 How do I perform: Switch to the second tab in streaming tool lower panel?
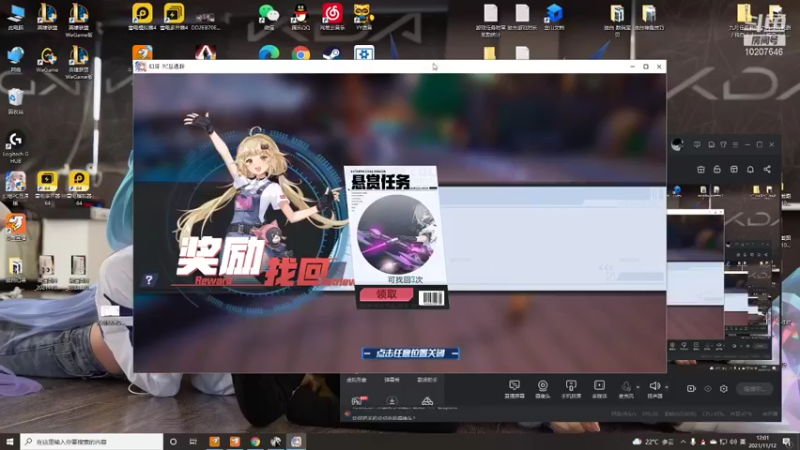pos(392,380)
